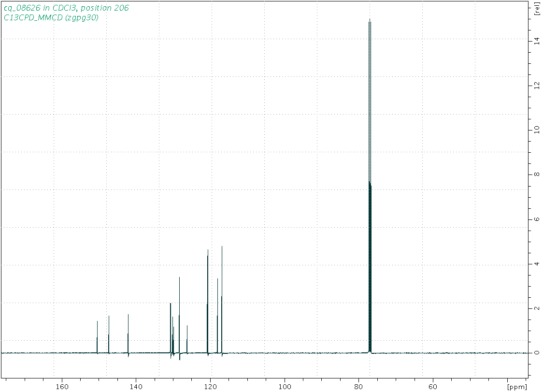Pick the tall peak near 117 ppm
The height and width of the screenshot is (392, 543).
tap(222, 301)
